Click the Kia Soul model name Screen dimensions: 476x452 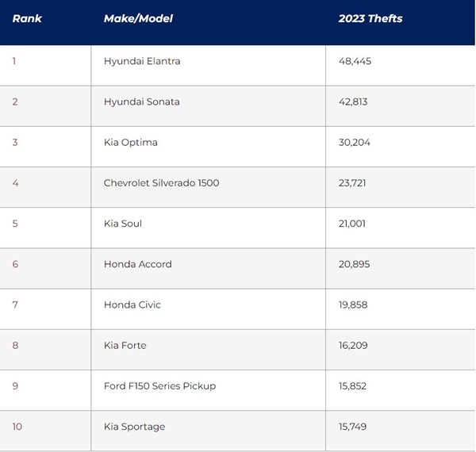[x=123, y=224]
